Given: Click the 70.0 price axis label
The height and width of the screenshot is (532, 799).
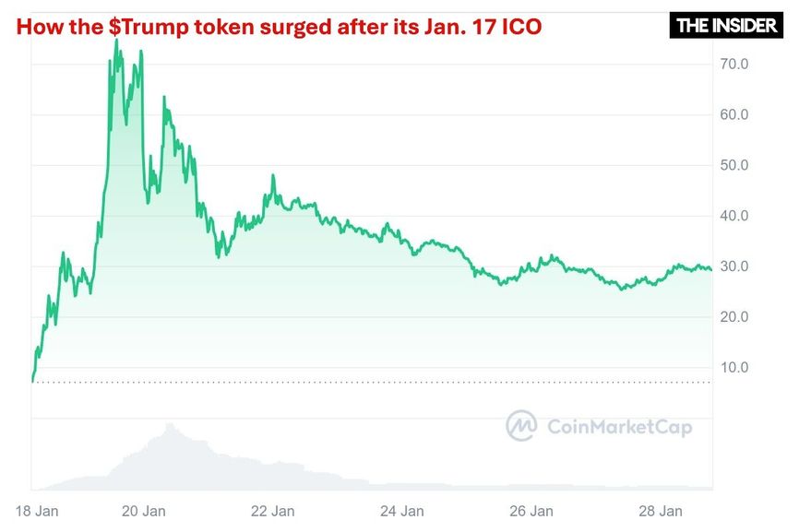Looking at the screenshot, I should pyautogui.click(x=734, y=65).
